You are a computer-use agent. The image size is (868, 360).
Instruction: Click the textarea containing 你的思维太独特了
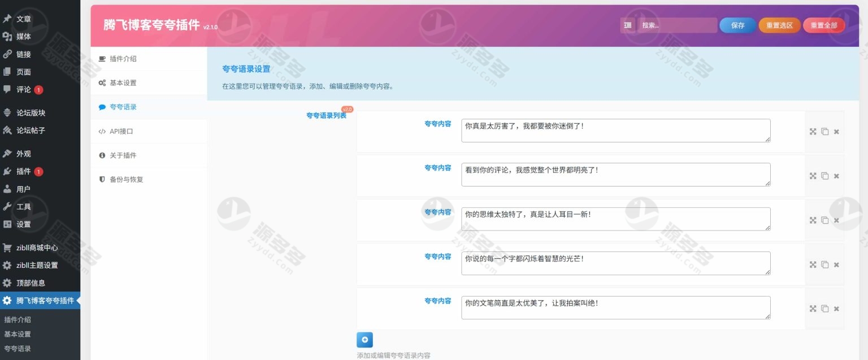(615, 219)
